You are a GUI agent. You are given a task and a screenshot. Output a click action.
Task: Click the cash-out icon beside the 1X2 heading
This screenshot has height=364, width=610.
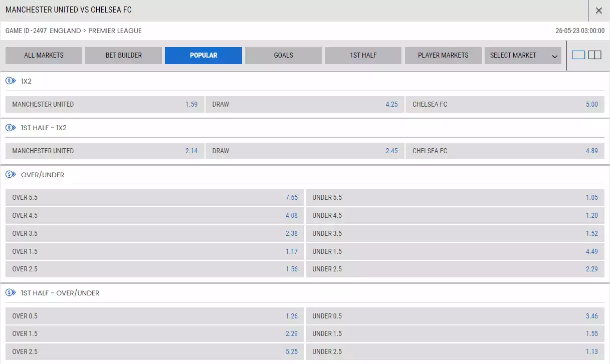[x=11, y=81]
